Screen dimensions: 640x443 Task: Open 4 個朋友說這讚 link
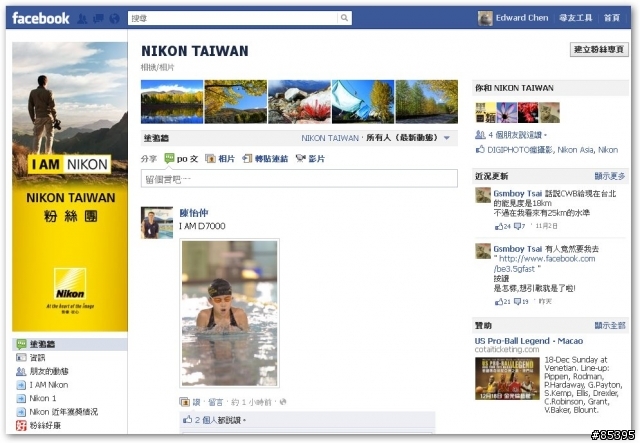pos(515,134)
